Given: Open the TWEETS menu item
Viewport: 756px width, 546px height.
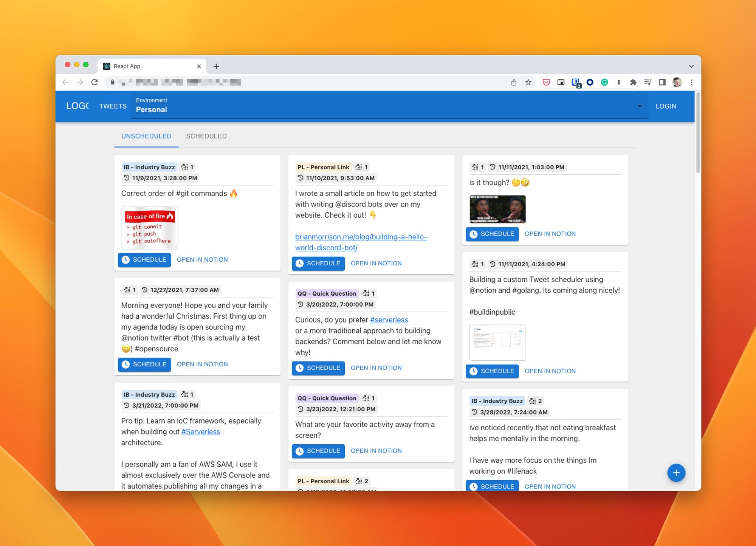Looking at the screenshot, I should click(x=113, y=106).
